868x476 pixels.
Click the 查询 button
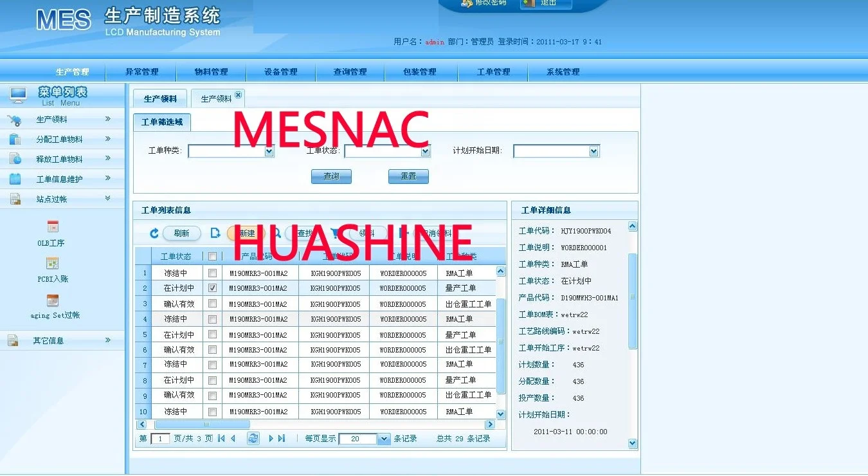click(331, 176)
